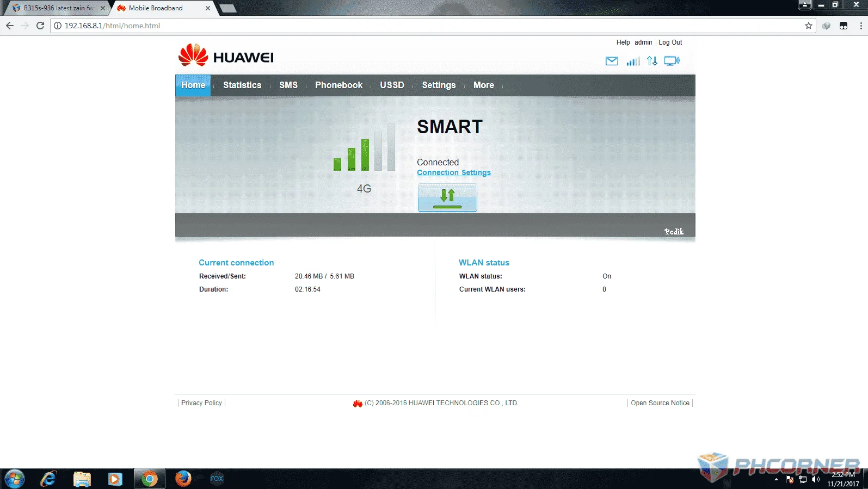
Task: Click the large 4G signal bars graphic
Action: tap(364, 147)
